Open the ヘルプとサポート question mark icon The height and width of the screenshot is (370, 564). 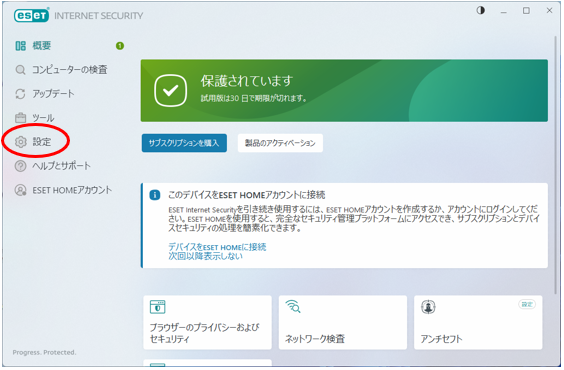coord(21,166)
